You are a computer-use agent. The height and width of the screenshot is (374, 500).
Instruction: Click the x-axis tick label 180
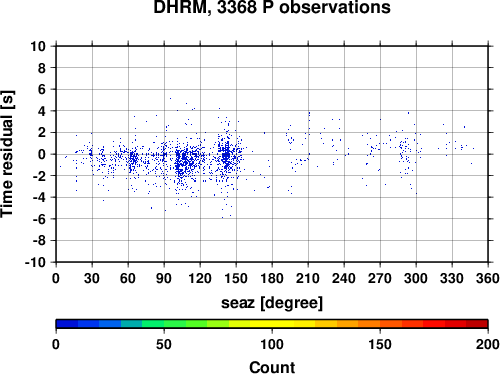tap(272, 278)
